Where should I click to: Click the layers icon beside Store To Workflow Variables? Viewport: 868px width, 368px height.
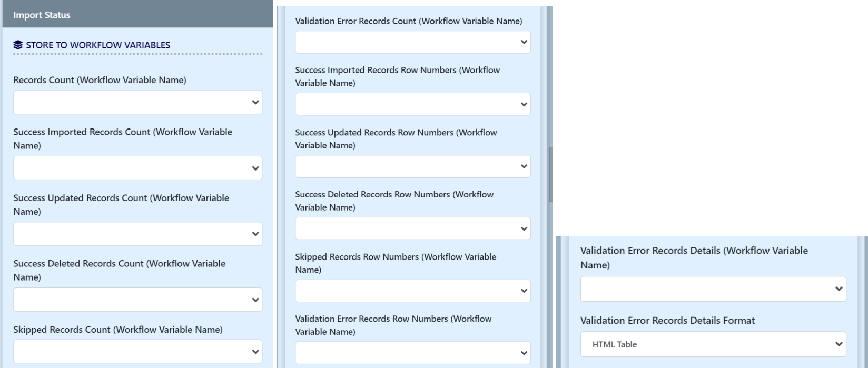pyautogui.click(x=18, y=45)
